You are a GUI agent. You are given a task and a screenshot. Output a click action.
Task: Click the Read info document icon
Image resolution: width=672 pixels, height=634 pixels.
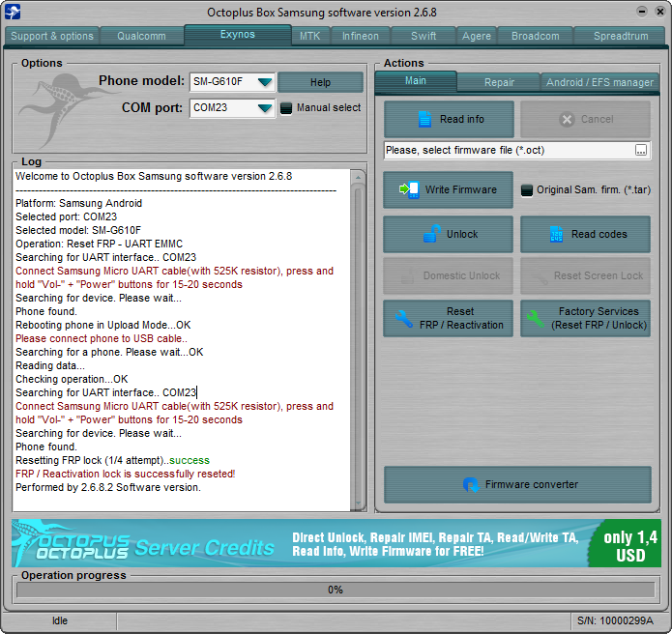tap(424, 119)
